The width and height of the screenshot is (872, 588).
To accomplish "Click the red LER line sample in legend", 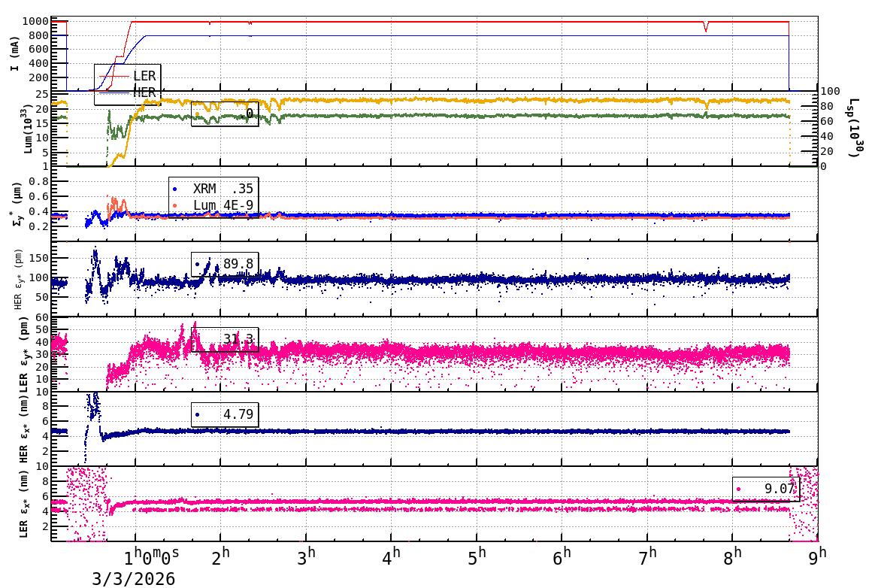I will 114,76.
